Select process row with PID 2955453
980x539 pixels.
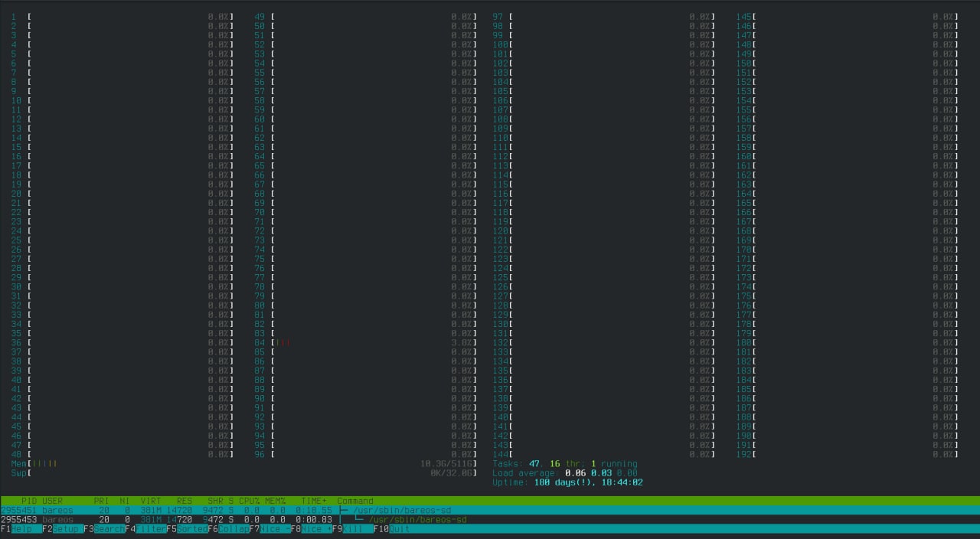click(x=490, y=520)
